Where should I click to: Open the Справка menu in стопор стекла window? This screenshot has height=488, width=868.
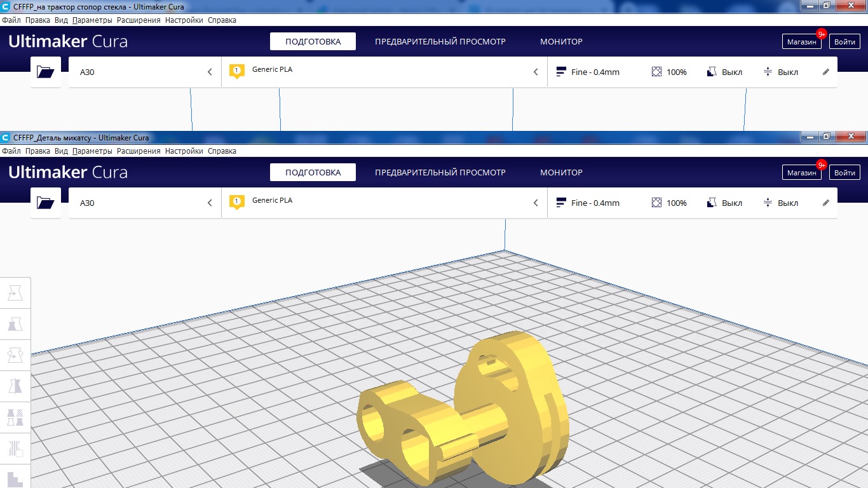click(x=222, y=20)
